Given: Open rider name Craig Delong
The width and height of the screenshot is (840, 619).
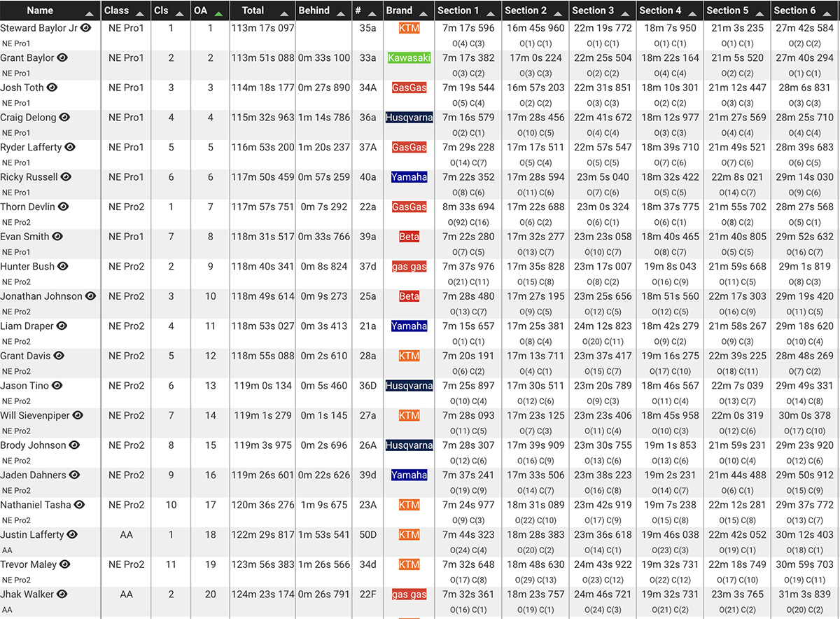Looking at the screenshot, I should pos(28,118).
